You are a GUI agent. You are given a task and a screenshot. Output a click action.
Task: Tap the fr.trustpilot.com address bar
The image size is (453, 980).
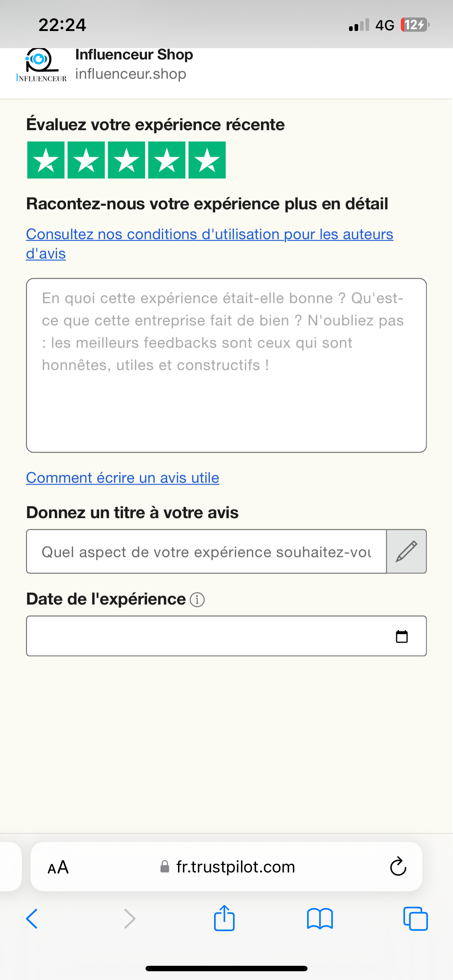[235, 867]
